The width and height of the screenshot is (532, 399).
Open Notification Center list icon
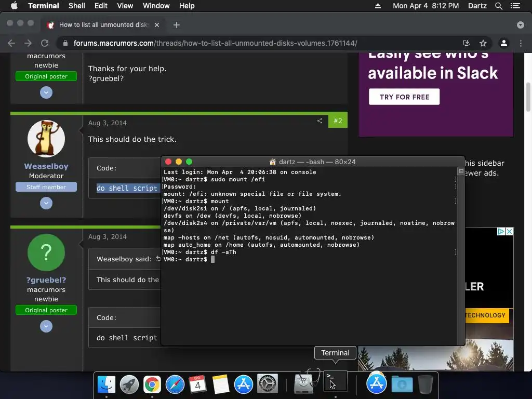tap(515, 6)
